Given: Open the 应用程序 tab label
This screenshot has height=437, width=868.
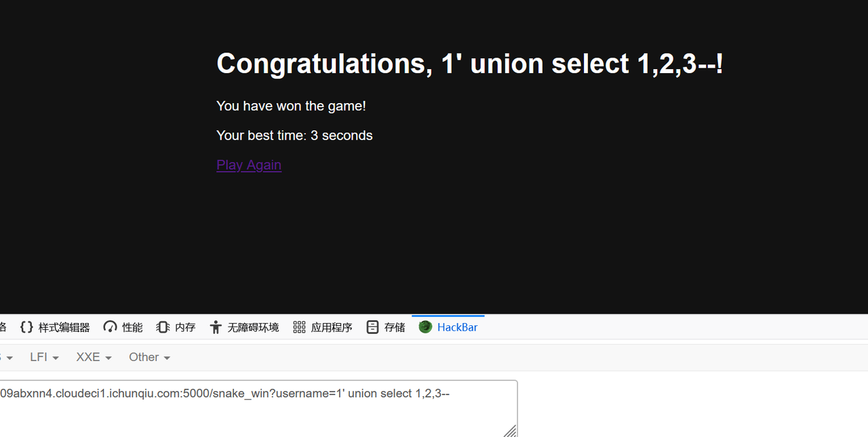Looking at the screenshot, I should [332, 327].
